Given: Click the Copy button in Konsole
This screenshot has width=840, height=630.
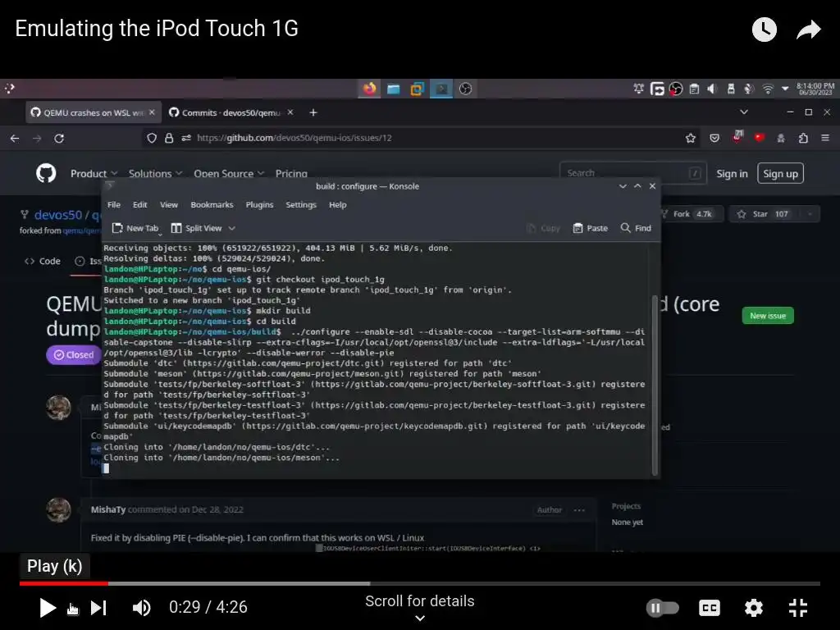Looking at the screenshot, I should [543, 228].
